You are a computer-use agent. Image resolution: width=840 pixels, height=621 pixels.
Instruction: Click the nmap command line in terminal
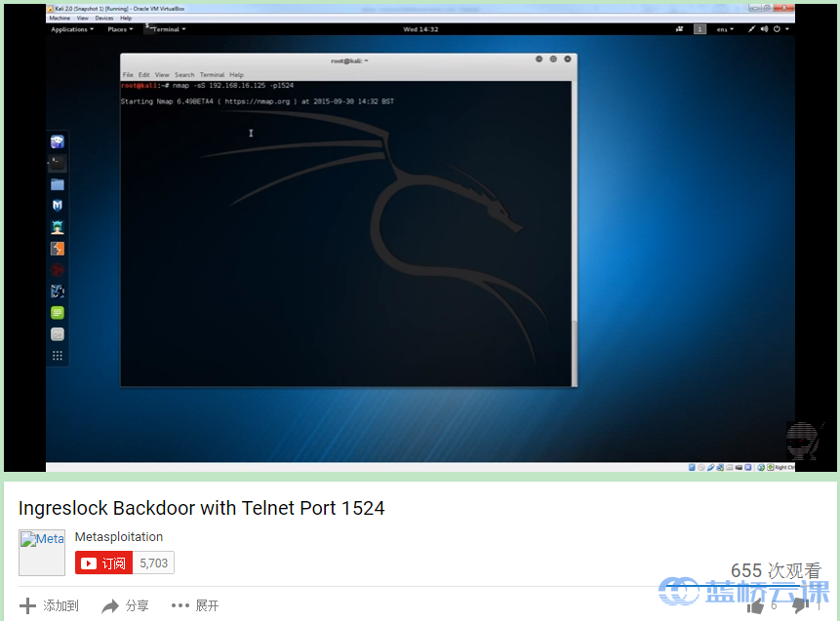[x=208, y=86]
